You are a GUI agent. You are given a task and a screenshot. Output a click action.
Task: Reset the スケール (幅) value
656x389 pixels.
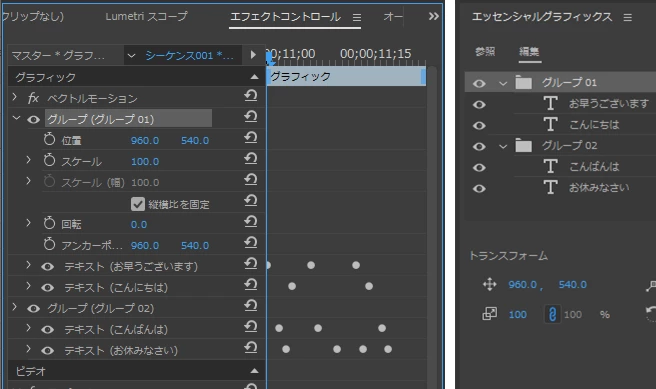(251, 179)
